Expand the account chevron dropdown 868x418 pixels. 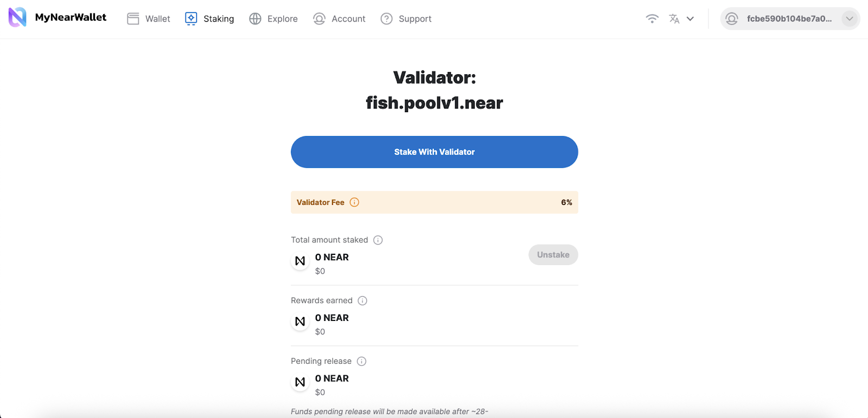click(849, 19)
